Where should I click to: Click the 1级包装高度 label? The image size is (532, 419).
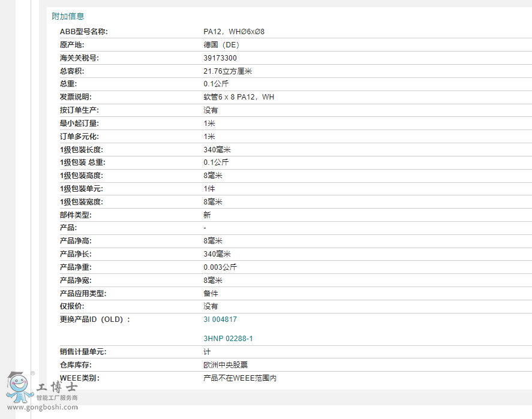[82, 176]
